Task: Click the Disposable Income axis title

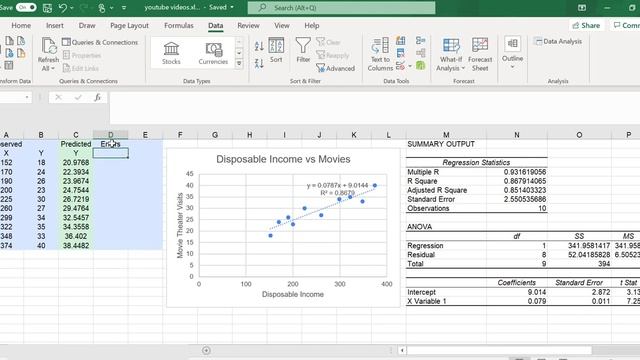Action: click(x=293, y=294)
